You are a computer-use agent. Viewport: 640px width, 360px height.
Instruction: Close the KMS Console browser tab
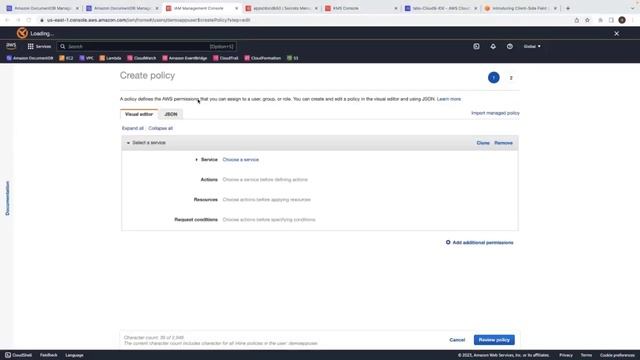click(x=396, y=8)
